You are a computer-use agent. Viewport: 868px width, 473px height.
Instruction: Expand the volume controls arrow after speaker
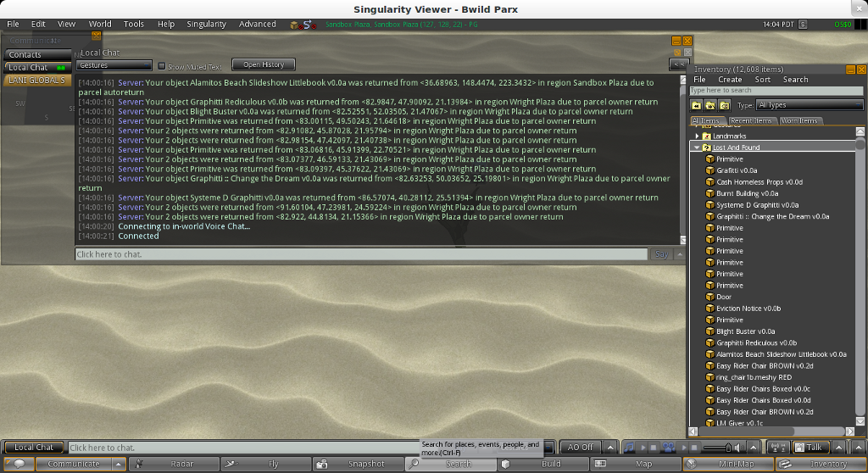(x=753, y=447)
